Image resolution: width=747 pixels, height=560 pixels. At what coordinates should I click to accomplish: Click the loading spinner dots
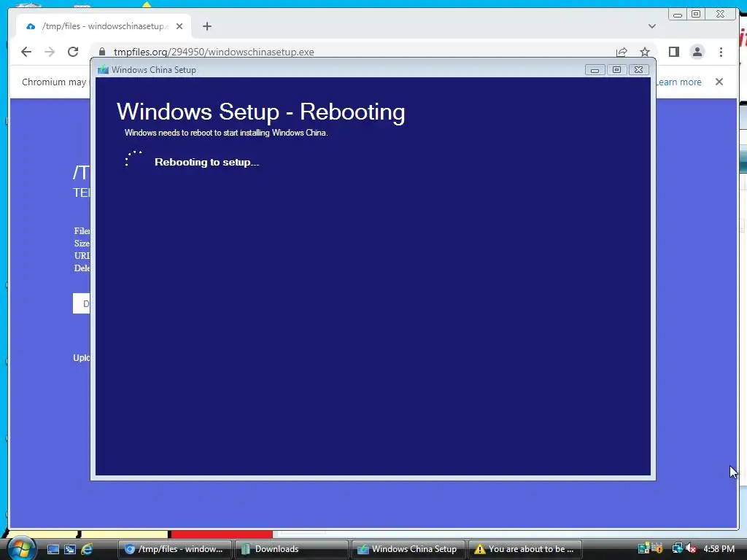tap(133, 158)
